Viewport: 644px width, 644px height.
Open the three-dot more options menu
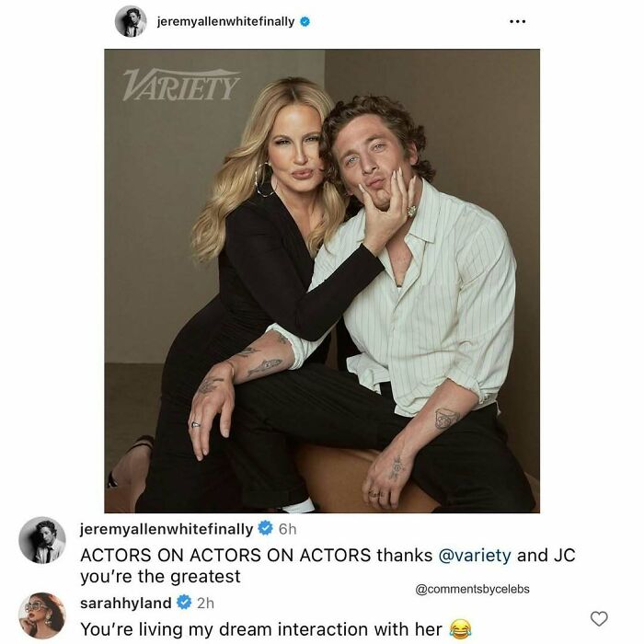pyautogui.click(x=520, y=21)
